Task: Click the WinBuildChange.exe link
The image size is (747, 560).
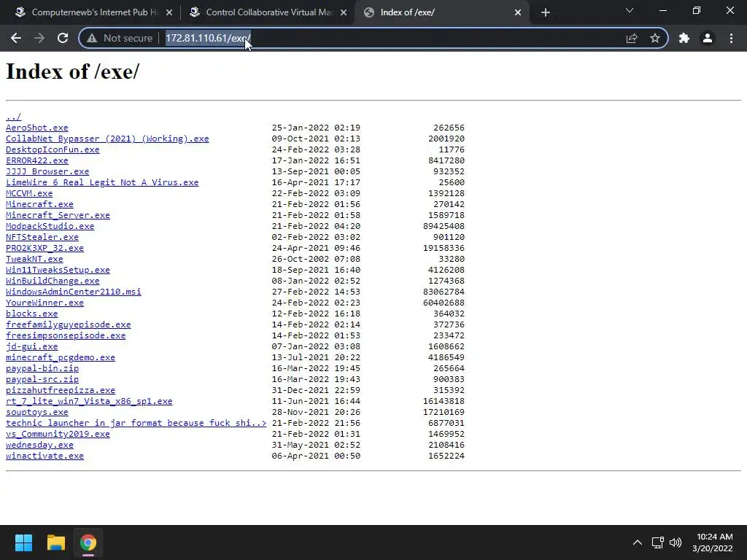Action: coord(53,281)
